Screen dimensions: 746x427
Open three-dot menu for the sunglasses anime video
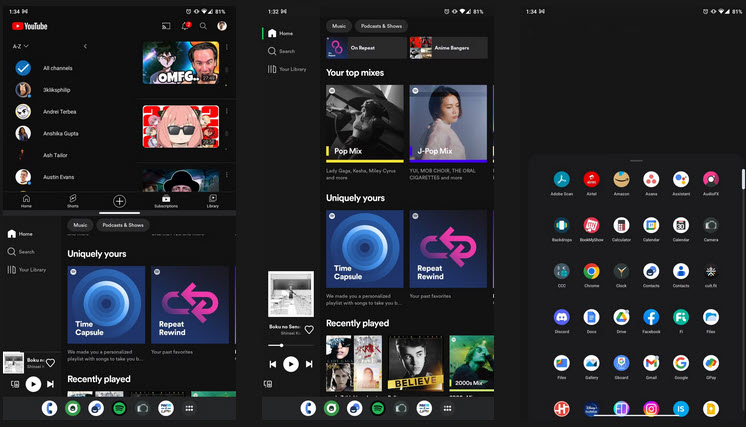[x=227, y=111]
